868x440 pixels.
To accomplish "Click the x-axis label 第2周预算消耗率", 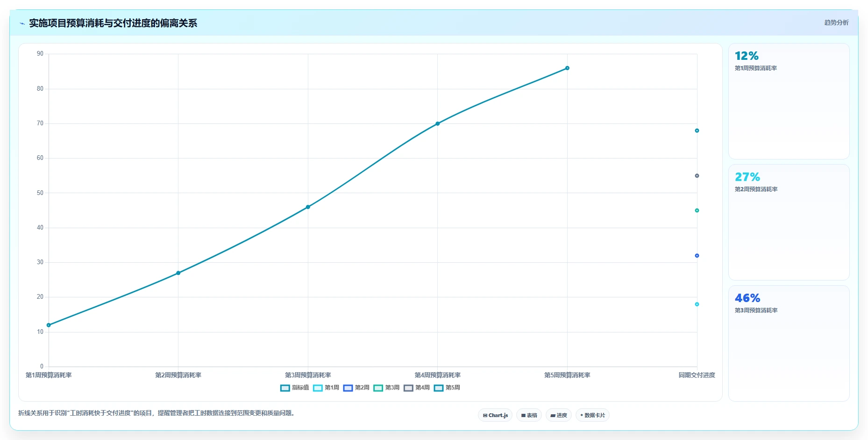I will pos(178,375).
